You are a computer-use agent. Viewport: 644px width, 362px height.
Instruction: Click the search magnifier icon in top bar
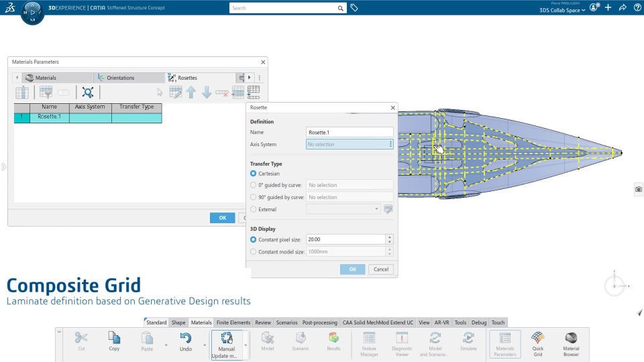click(341, 8)
